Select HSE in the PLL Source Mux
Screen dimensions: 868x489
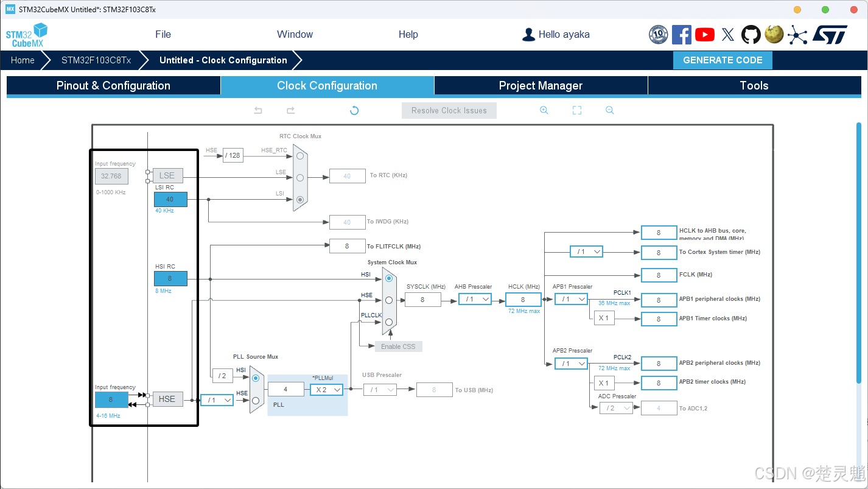coord(256,400)
